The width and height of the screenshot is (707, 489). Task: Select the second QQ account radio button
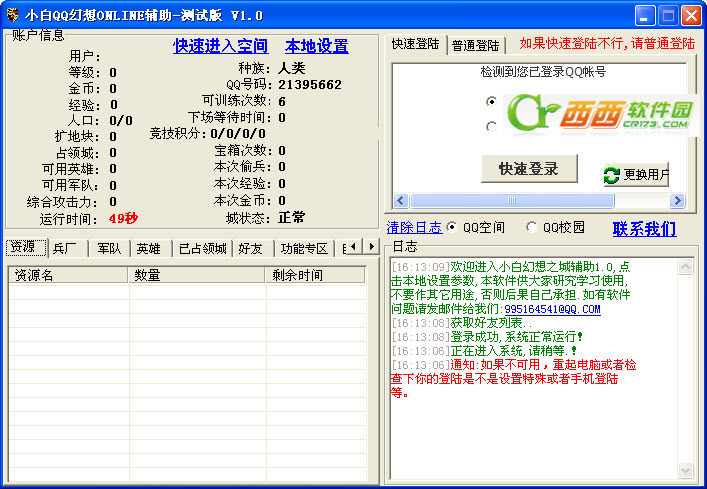pos(491,127)
